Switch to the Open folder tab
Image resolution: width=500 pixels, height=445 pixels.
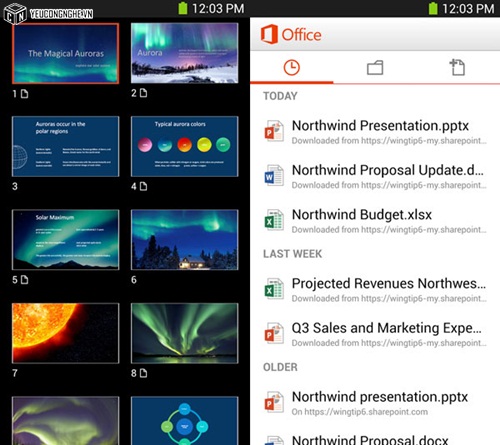pos(375,68)
